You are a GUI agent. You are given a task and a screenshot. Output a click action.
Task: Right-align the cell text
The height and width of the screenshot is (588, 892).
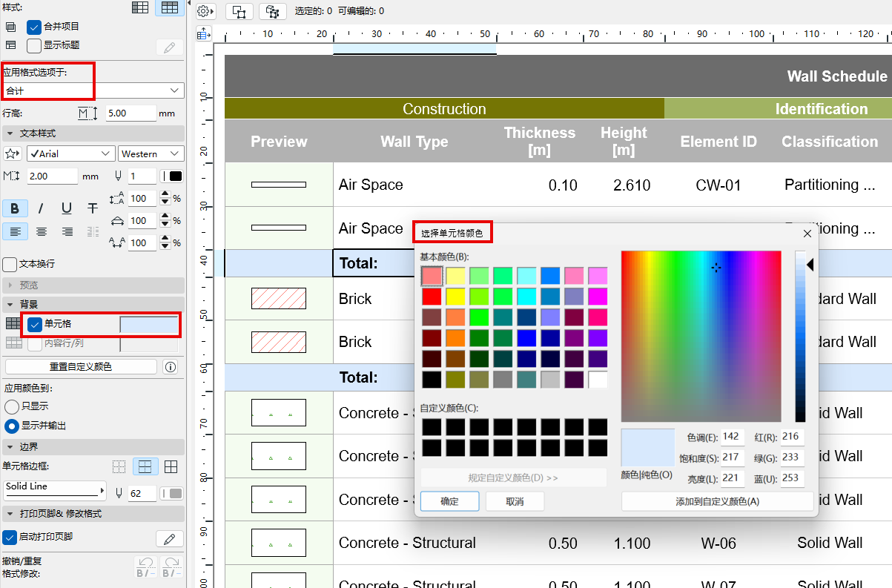67,231
